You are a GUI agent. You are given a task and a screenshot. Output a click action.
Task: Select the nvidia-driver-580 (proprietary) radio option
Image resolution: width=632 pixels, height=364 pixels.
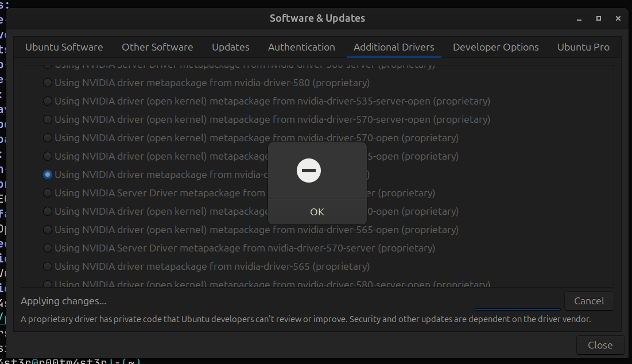[x=48, y=83]
